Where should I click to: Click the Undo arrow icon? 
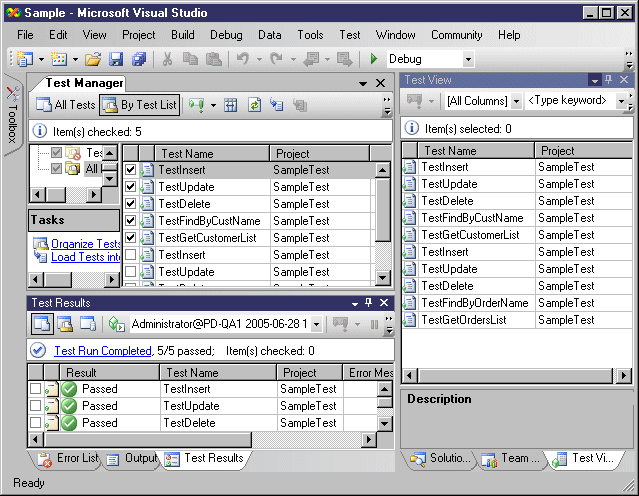coord(243,59)
